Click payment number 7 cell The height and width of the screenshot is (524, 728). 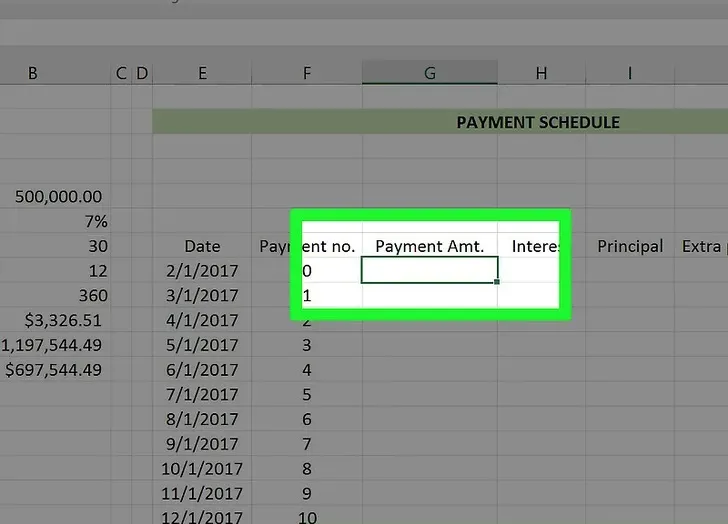tap(307, 444)
